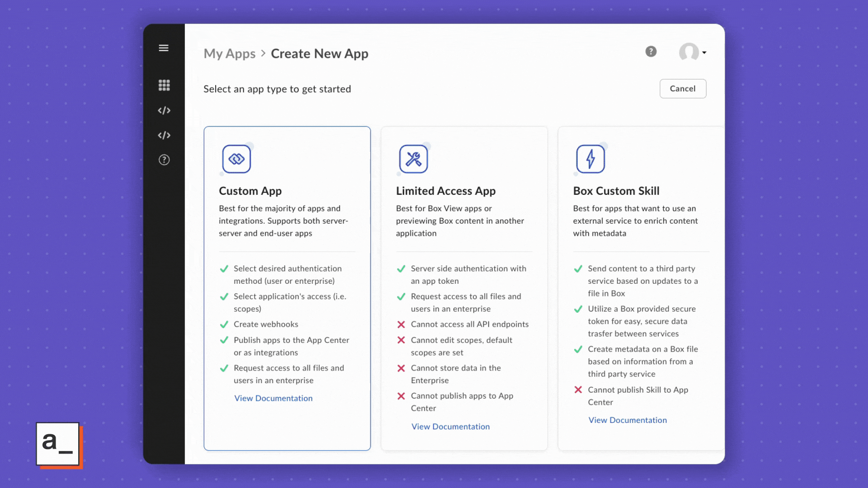The image size is (868, 488).
Task: Expand the account dropdown arrow
Action: click(704, 52)
